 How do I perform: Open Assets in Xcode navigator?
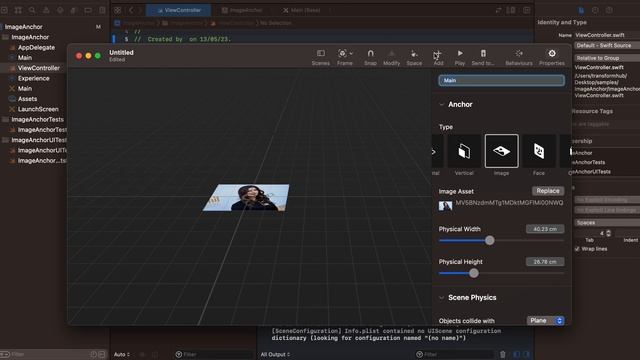pyautogui.click(x=27, y=99)
